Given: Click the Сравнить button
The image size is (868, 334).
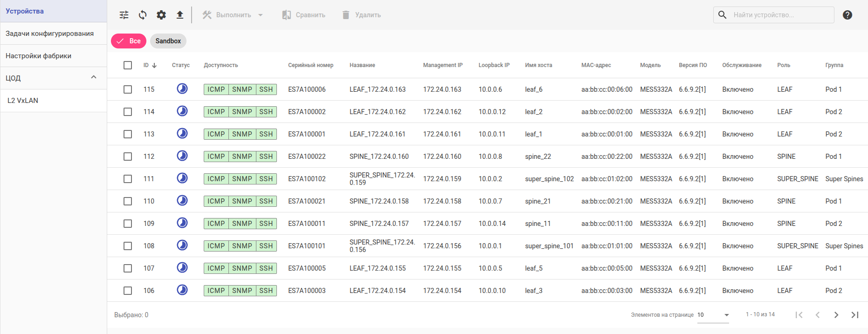Looking at the screenshot, I should pos(304,15).
